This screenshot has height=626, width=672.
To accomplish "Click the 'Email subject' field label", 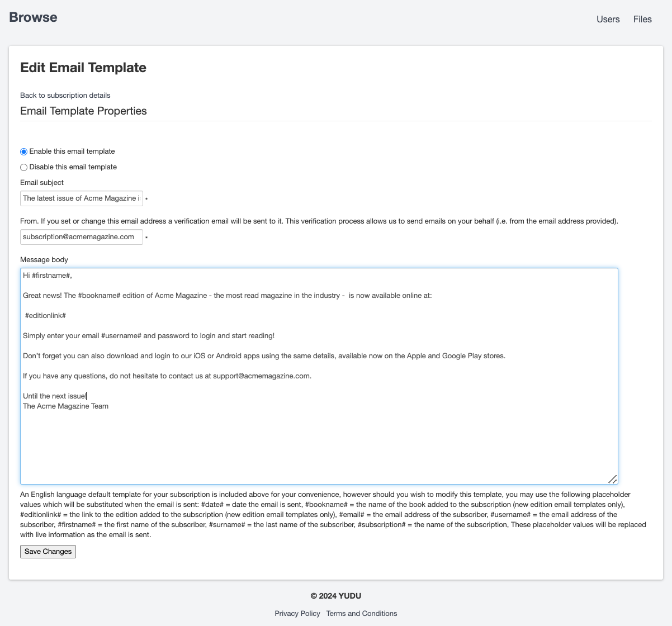I will point(42,182).
